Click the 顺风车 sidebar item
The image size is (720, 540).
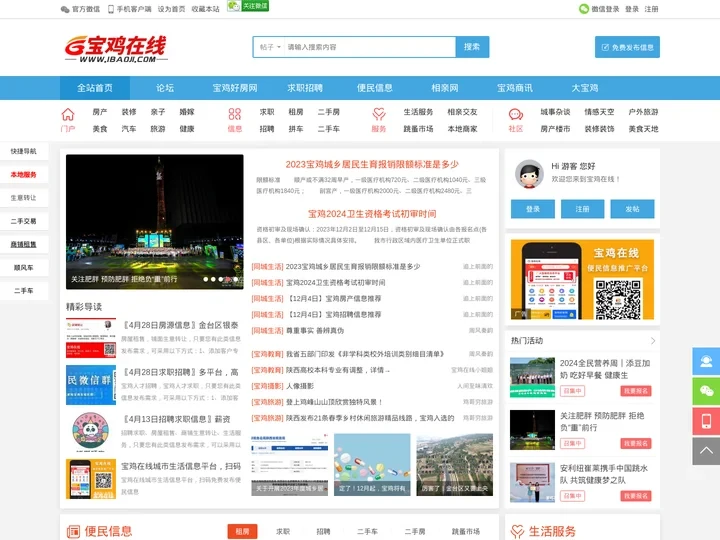point(24,268)
